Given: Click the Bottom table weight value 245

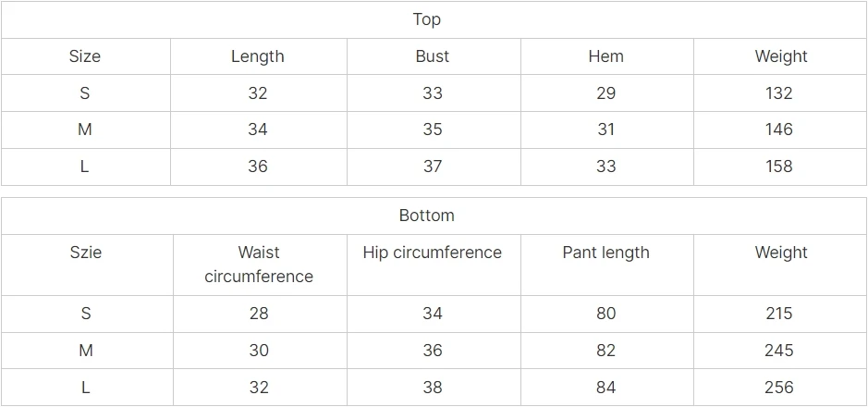Looking at the screenshot, I should coord(779,351).
